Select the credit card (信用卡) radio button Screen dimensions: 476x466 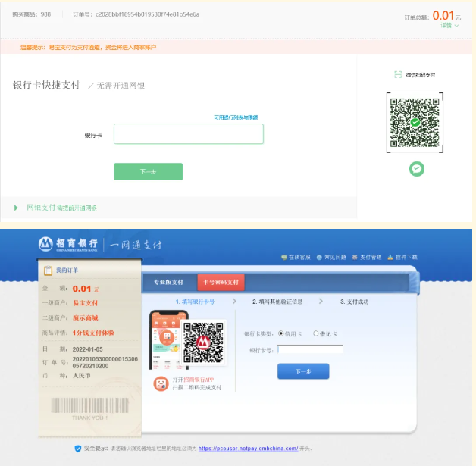[281, 333]
